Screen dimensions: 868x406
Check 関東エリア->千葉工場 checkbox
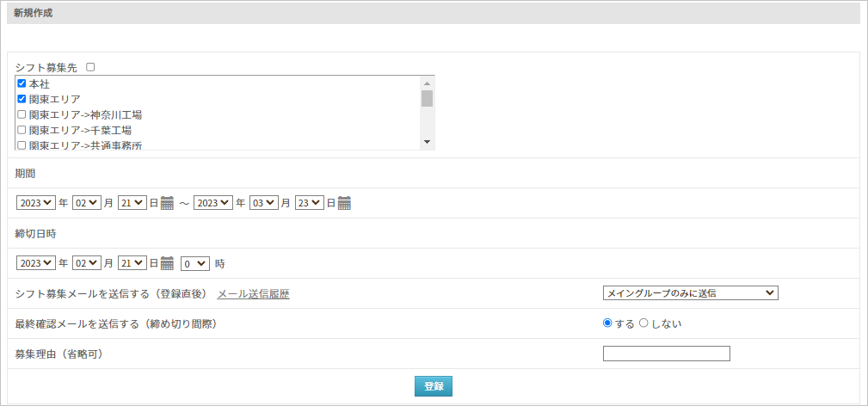click(22, 130)
